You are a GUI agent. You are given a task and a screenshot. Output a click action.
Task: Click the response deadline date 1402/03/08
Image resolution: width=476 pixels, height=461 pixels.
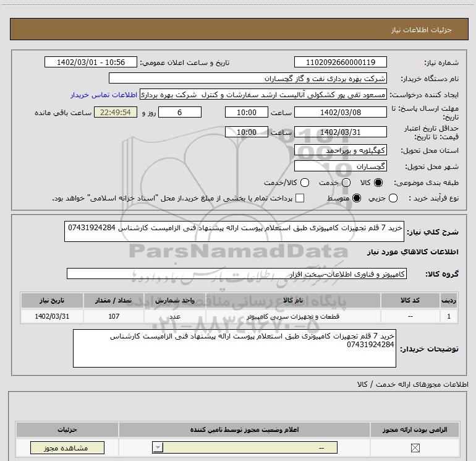[x=340, y=112]
